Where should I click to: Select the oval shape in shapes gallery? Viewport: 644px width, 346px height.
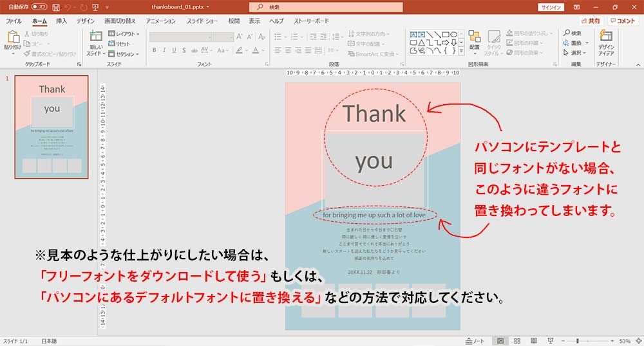[454, 33]
